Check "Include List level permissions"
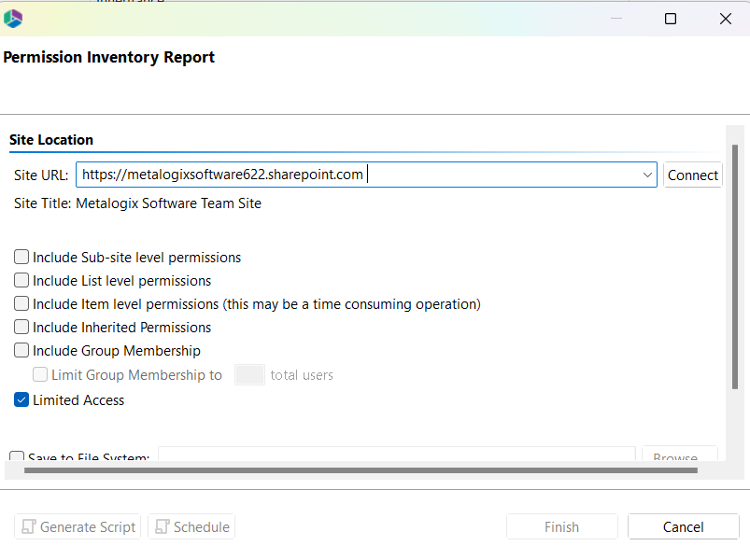This screenshot has width=750, height=560. pos(21,280)
